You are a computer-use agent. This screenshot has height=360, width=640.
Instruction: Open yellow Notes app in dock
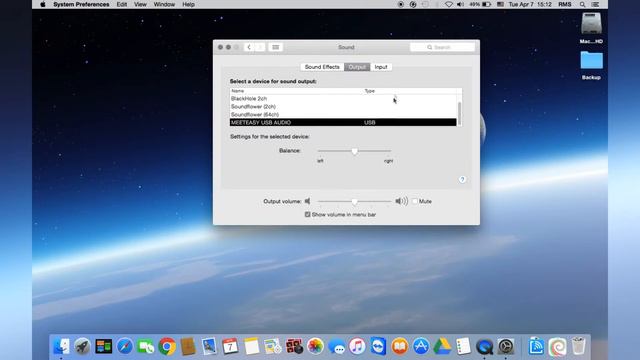pos(252,346)
